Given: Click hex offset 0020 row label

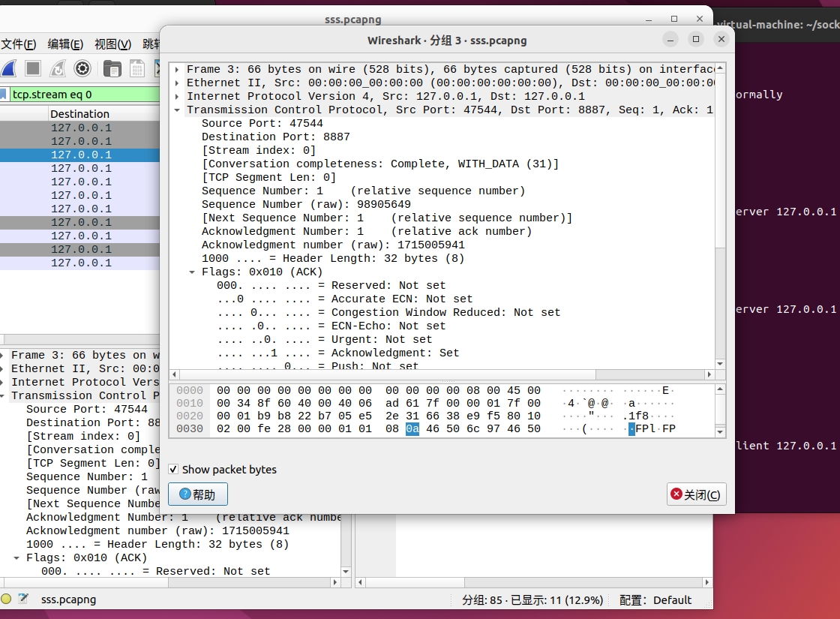Looking at the screenshot, I should (x=190, y=416).
